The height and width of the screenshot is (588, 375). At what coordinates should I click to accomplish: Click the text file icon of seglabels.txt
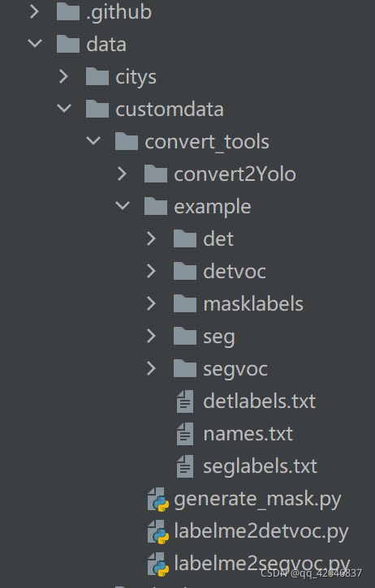185,466
